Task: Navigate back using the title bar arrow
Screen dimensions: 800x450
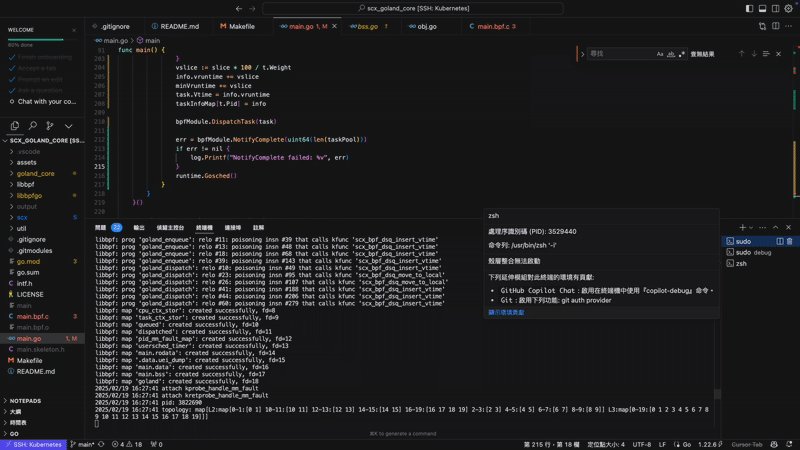Action: (239, 8)
